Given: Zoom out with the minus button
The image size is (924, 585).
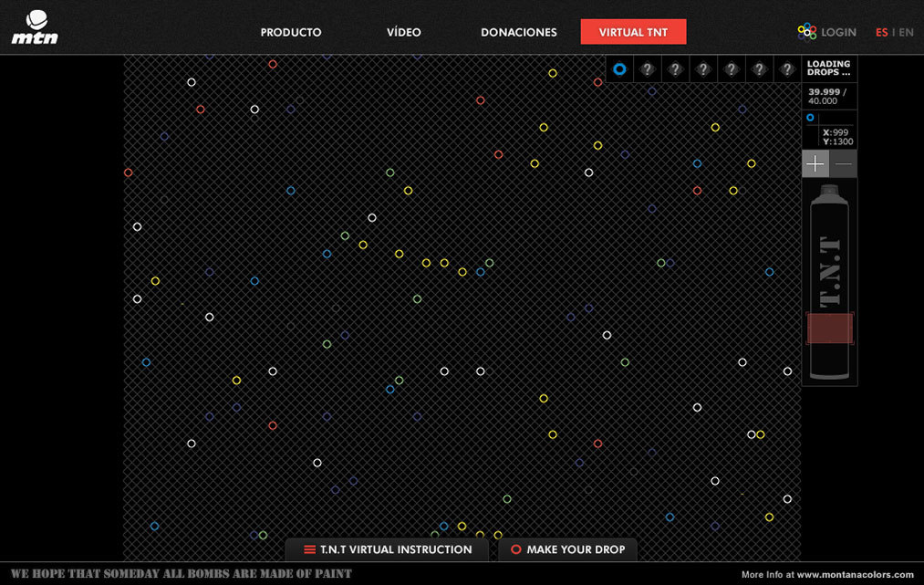Looking at the screenshot, I should (x=844, y=164).
